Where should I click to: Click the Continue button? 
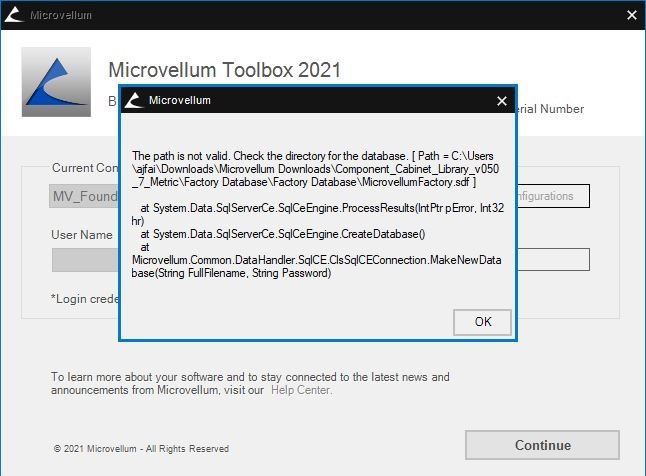542,445
